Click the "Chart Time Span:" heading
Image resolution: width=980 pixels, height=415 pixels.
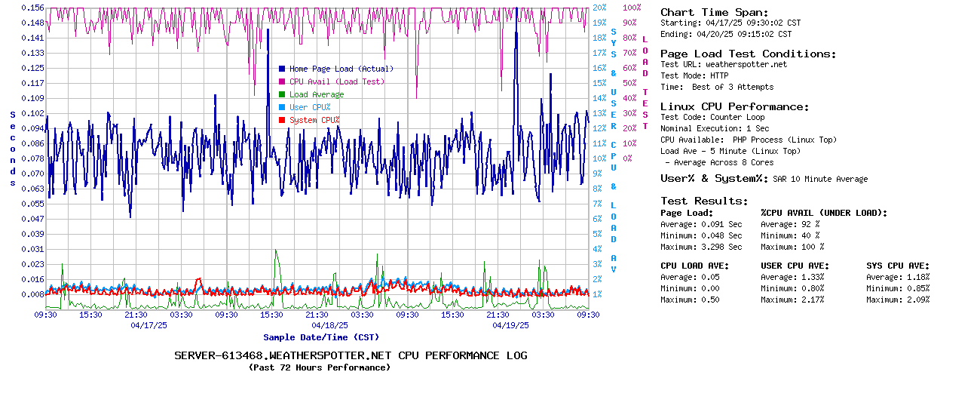[x=714, y=12]
